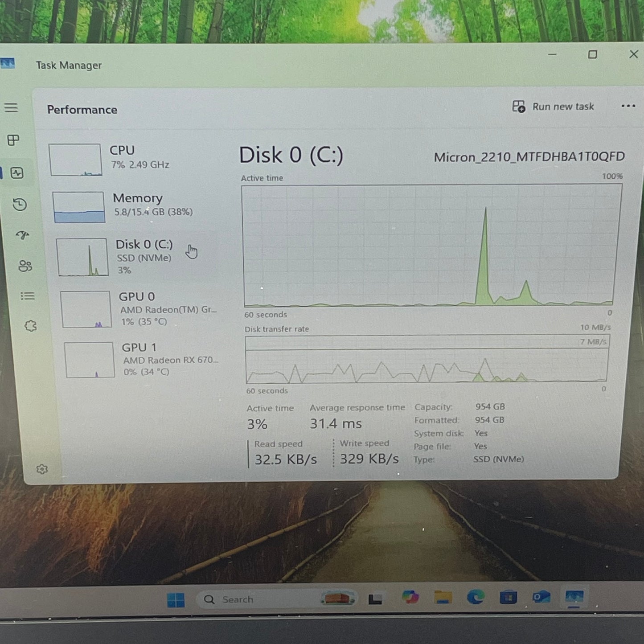Click the 31.4 ms response time value
The height and width of the screenshot is (644, 644).
point(336,423)
